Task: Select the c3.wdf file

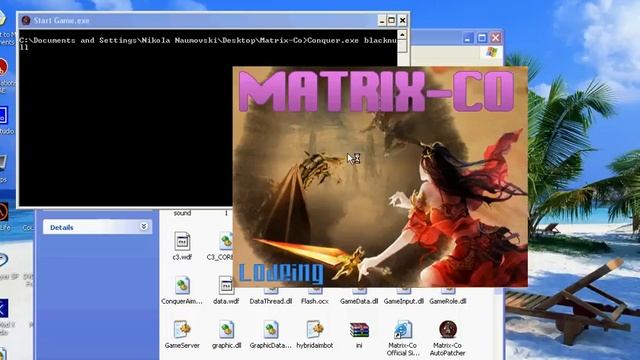Action: [x=182, y=245]
